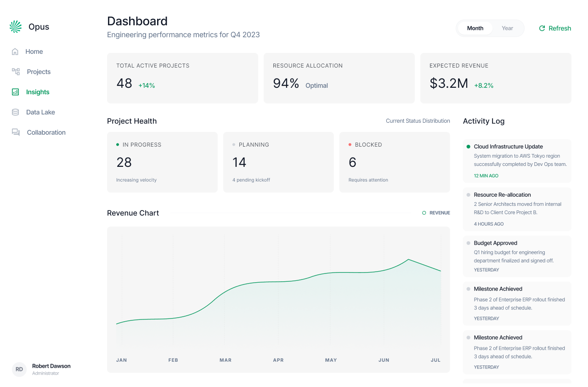Screen dimensions: 588x387
Task: Click the circular refresh arrow icon
Action: [542, 28]
